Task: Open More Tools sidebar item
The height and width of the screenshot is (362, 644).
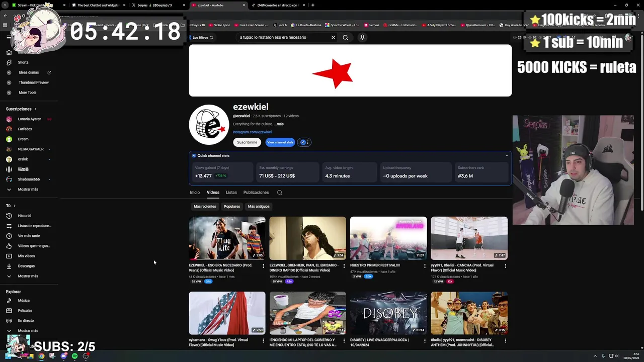Action: tap(27, 93)
